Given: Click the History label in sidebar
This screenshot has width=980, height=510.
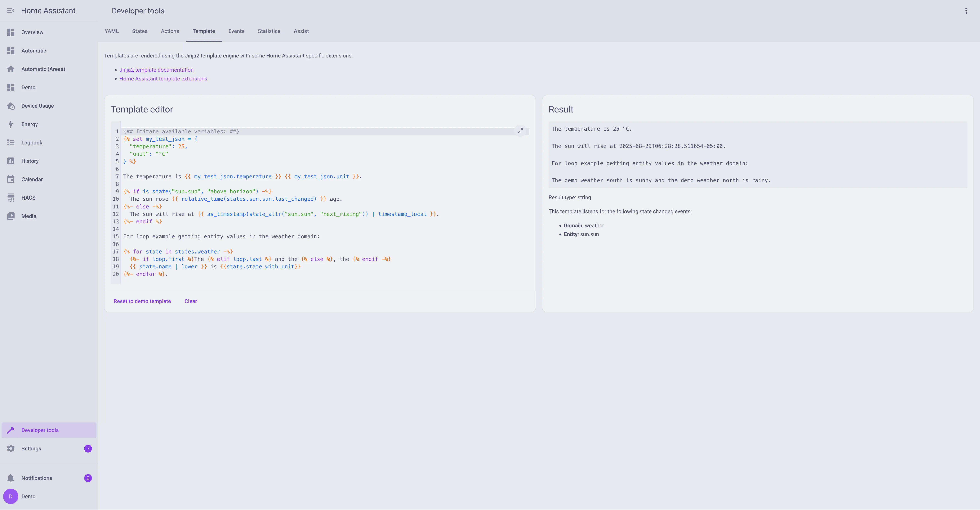Looking at the screenshot, I should tap(30, 161).
